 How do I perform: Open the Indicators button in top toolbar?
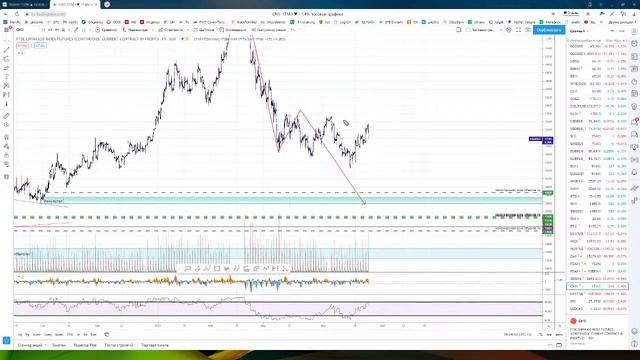click(x=135, y=30)
